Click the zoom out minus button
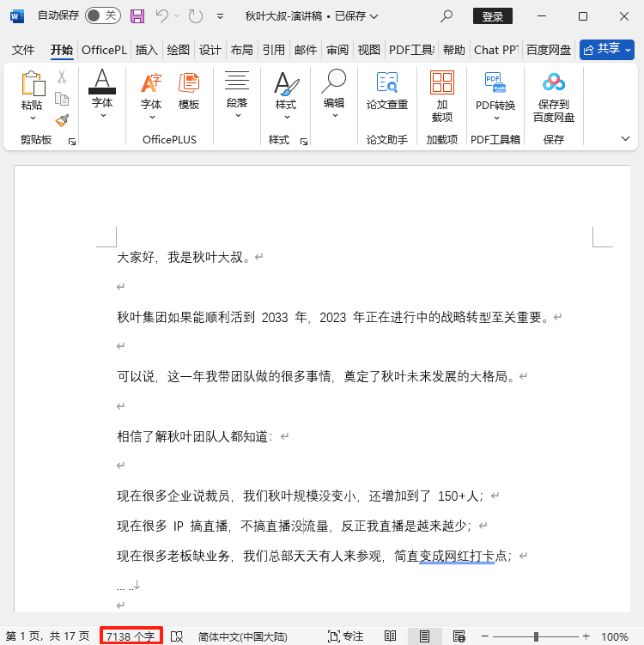 coord(485,636)
